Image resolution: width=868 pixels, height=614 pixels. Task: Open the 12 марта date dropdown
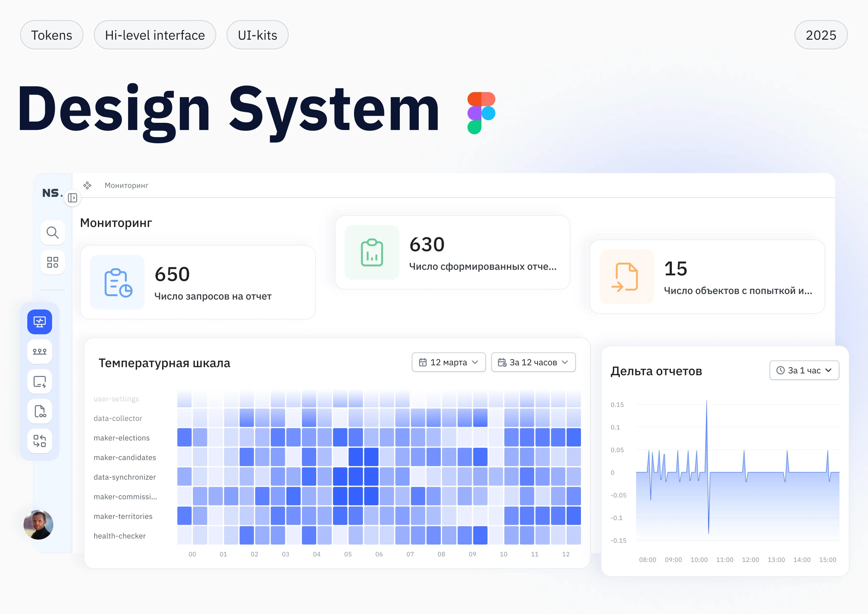coord(448,362)
